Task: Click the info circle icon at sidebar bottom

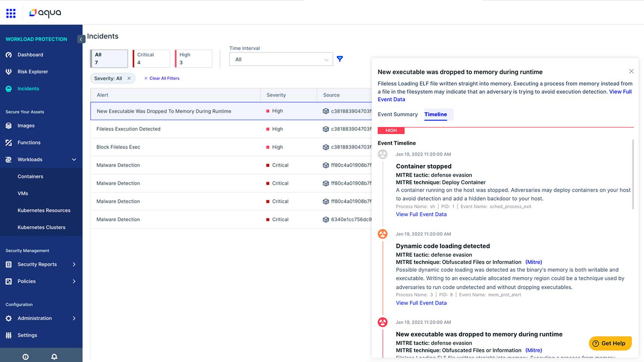Action: tap(25, 357)
